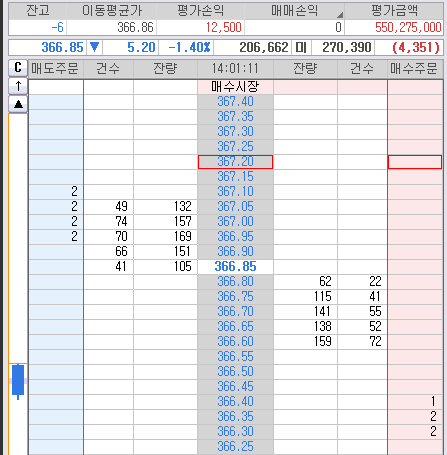Click the ask quantity 169 at 366.95

point(165,236)
